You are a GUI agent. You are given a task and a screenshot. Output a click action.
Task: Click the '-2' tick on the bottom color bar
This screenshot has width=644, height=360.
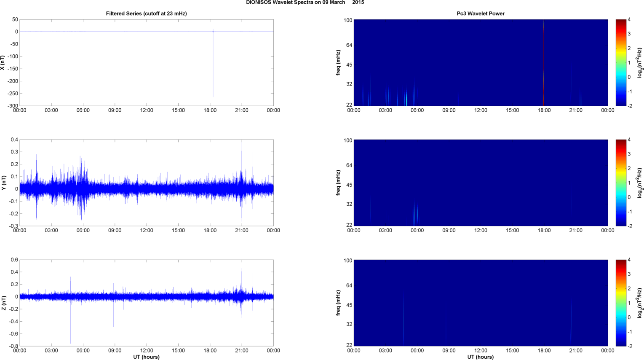click(630, 346)
